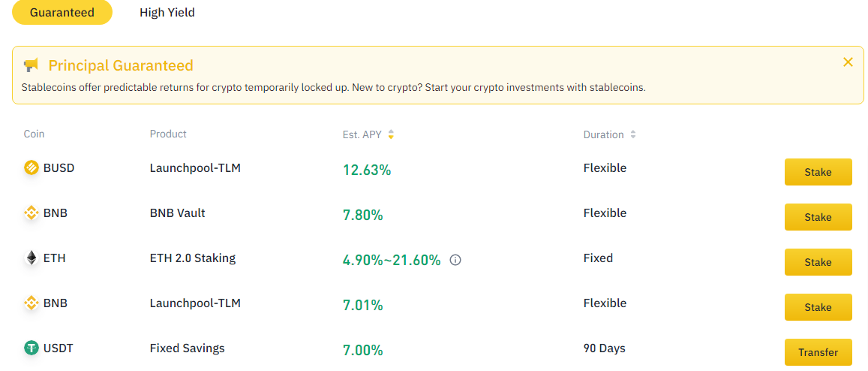Click the USDT Tether coin icon

[x=32, y=348]
